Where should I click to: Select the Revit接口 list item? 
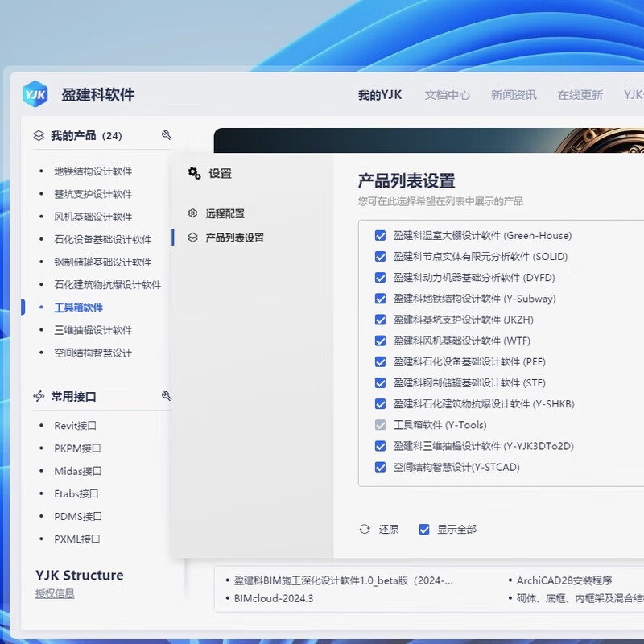point(76,426)
